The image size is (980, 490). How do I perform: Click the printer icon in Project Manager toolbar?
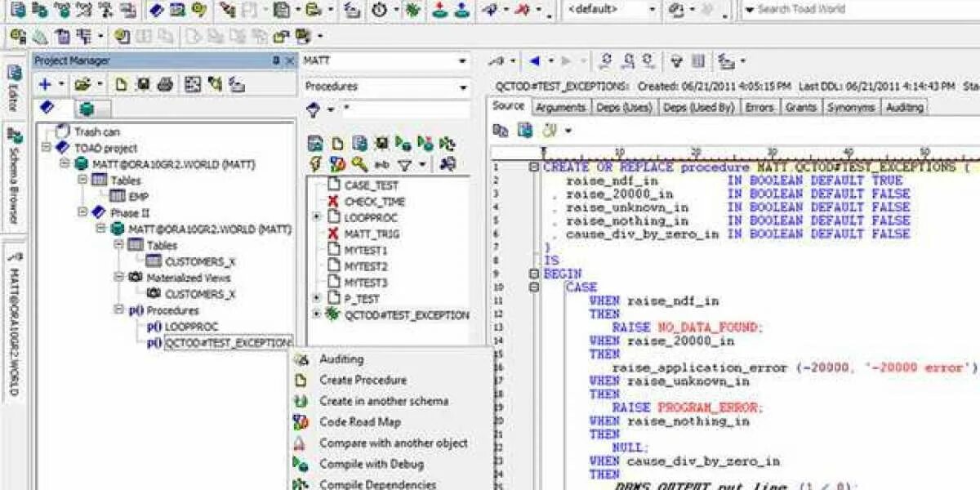(x=166, y=84)
